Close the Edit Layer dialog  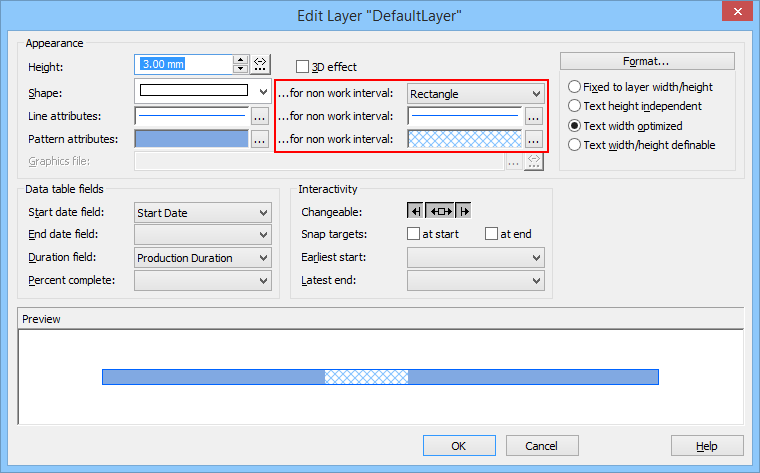737,12
